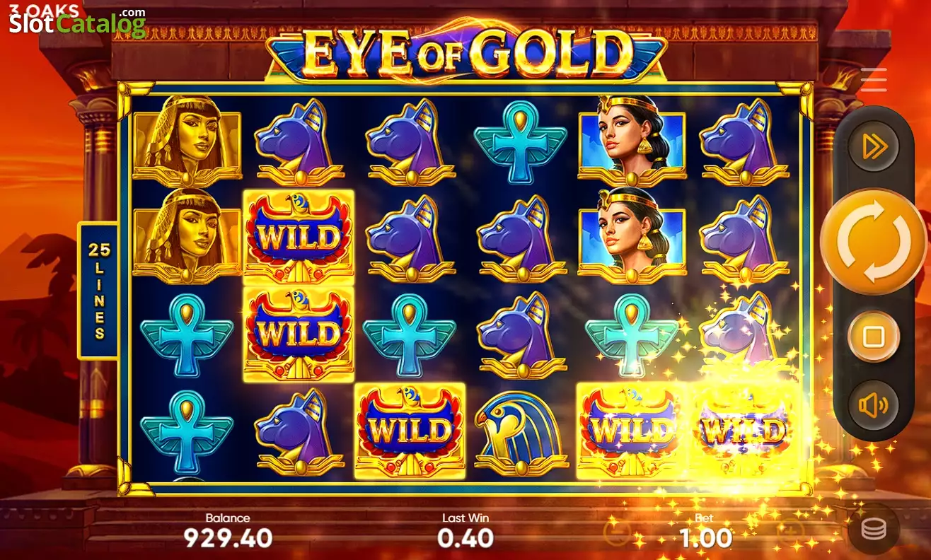
Task: Click the Bet value 1.00
Action: pos(705,538)
